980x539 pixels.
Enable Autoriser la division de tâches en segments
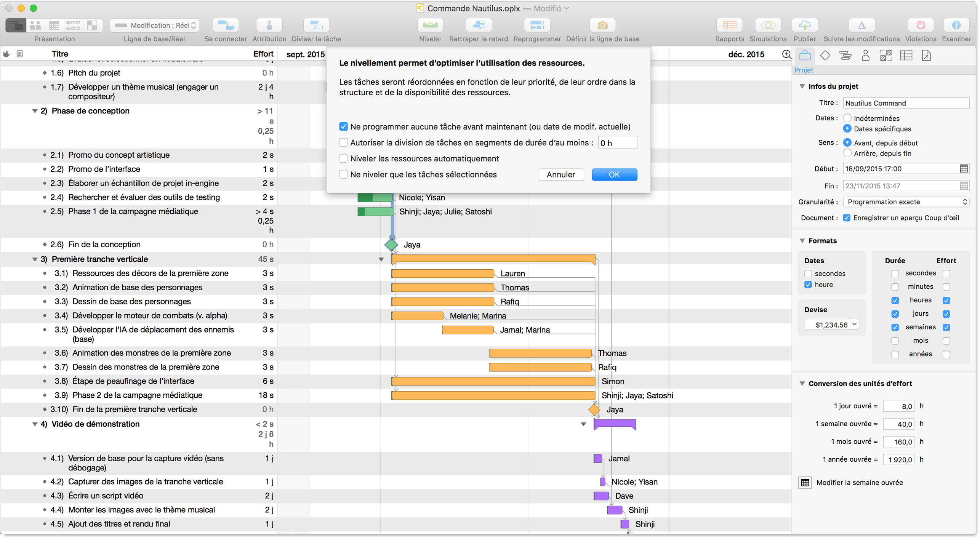(x=343, y=142)
